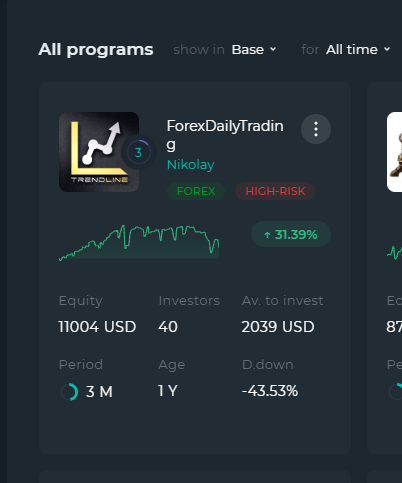Click the -43.53% drawdown value

[270, 391]
